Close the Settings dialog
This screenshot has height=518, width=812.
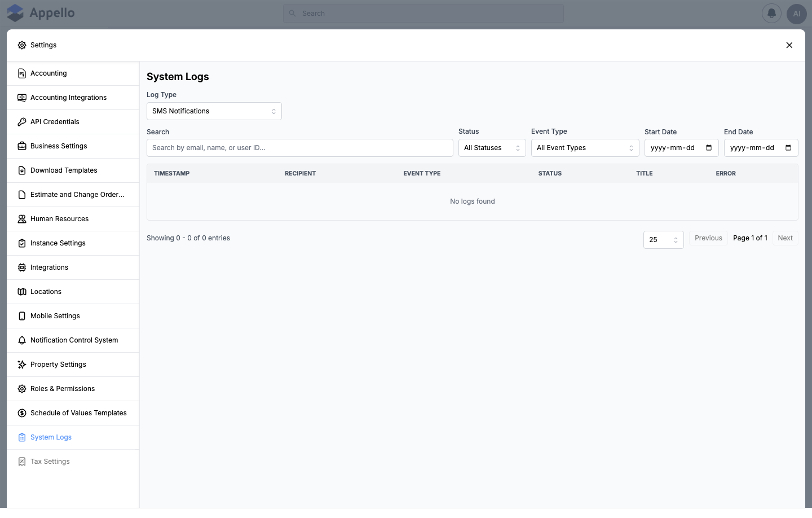coord(789,45)
